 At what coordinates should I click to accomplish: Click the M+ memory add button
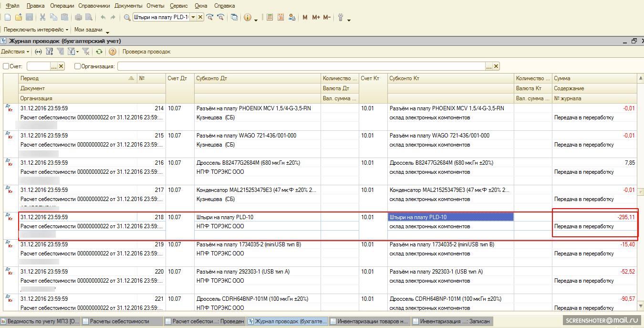click(316, 17)
